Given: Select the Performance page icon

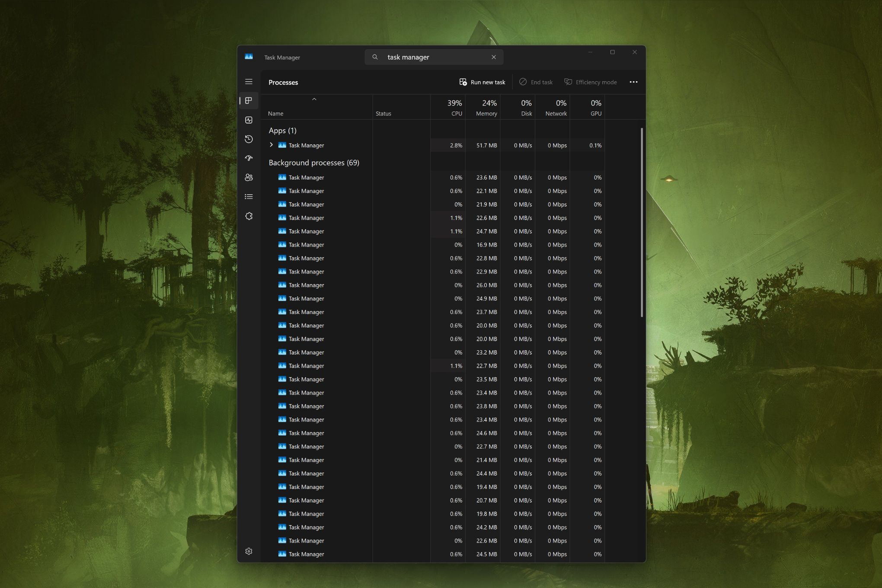Looking at the screenshot, I should click(249, 120).
